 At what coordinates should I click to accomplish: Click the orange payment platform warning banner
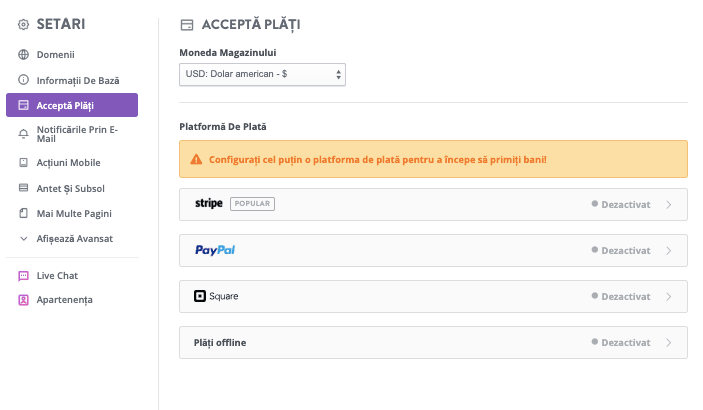pos(433,159)
